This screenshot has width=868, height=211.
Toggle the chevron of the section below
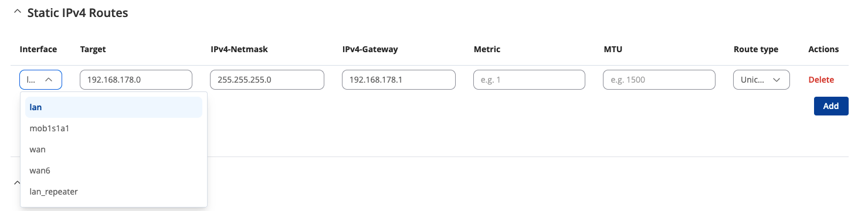16,182
